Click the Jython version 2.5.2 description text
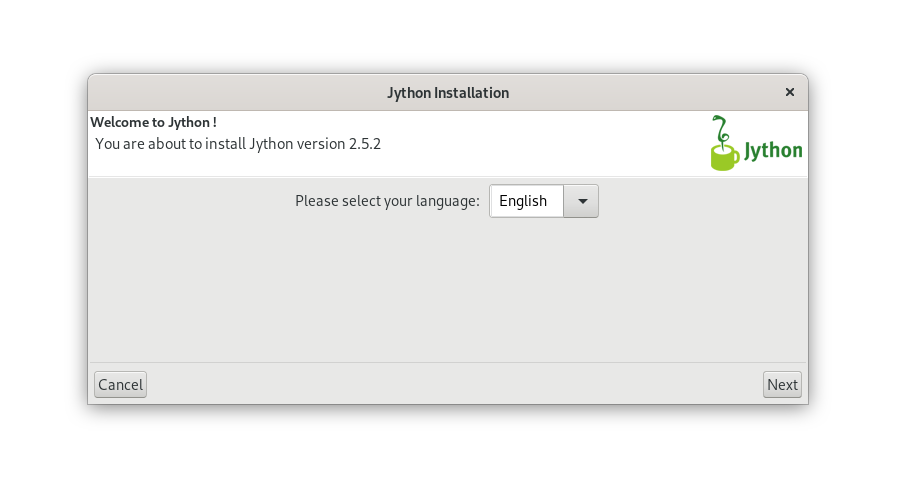 tap(238, 144)
